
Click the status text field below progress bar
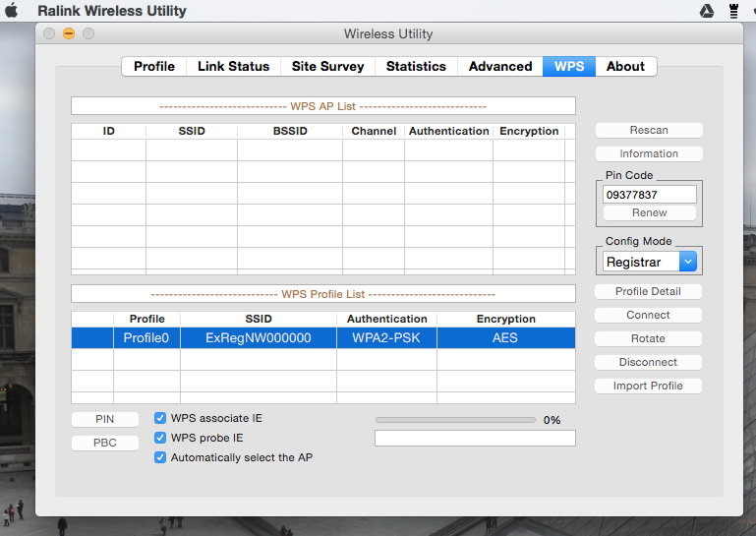pyautogui.click(x=475, y=438)
